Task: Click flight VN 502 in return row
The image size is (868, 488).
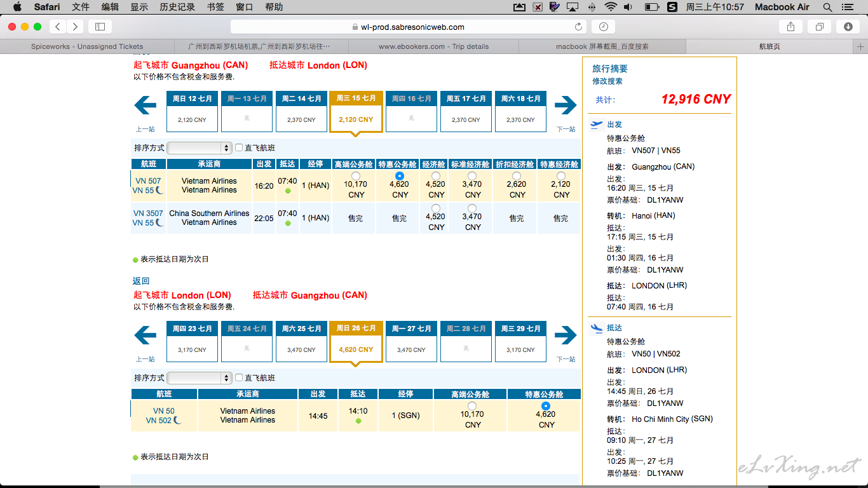Action: click(159, 421)
